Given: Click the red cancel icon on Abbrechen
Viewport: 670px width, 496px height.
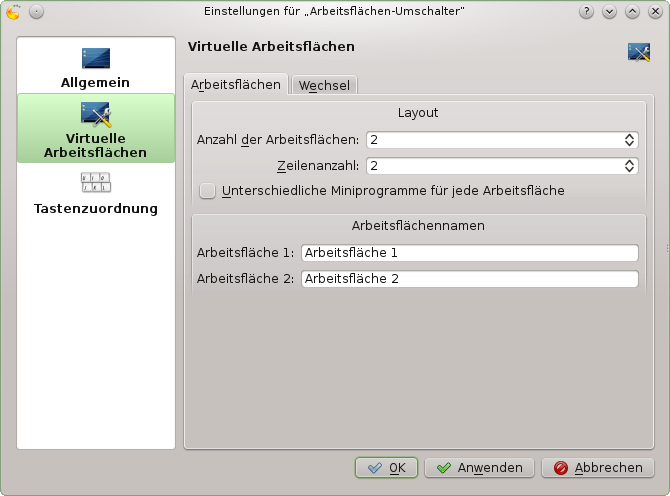Looking at the screenshot, I should click(x=561, y=468).
